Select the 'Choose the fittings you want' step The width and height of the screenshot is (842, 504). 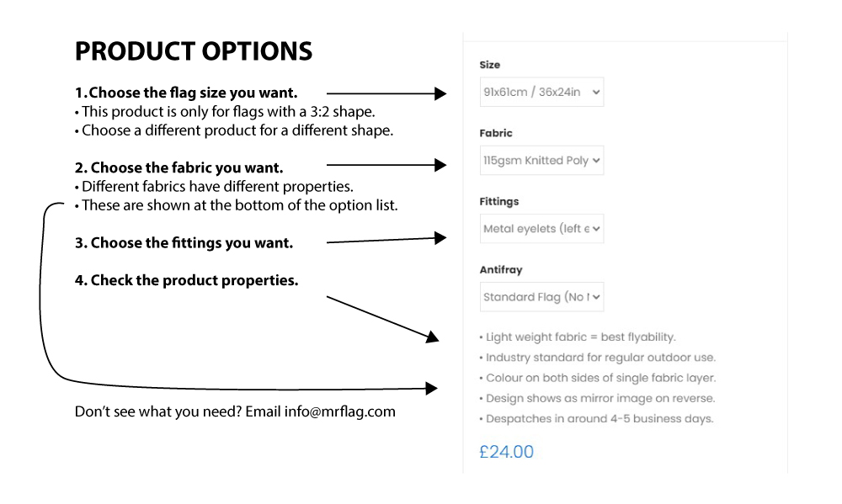click(x=184, y=243)
